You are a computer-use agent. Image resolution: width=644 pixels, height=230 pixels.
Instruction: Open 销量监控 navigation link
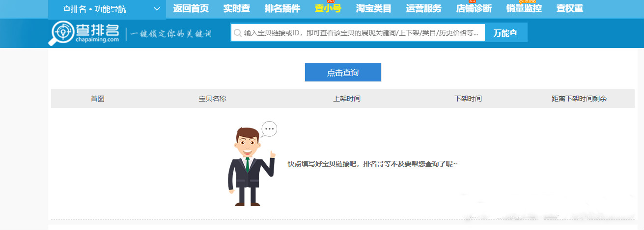[x=524, y=8]
